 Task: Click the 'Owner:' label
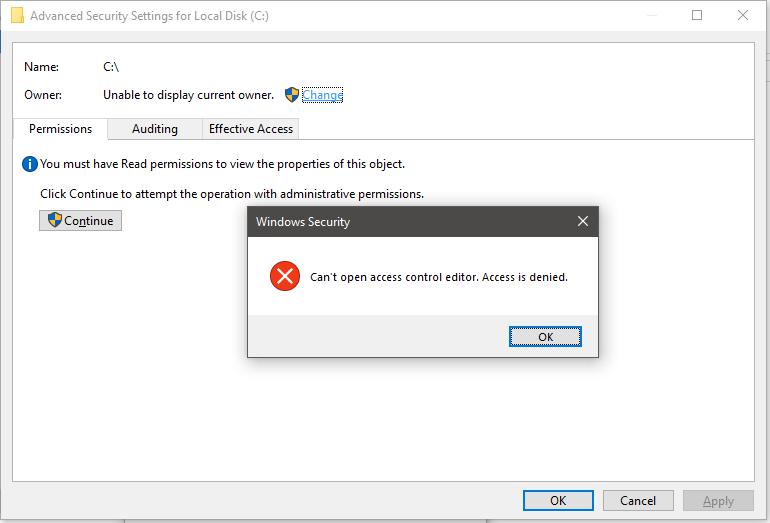coord(43,95)
